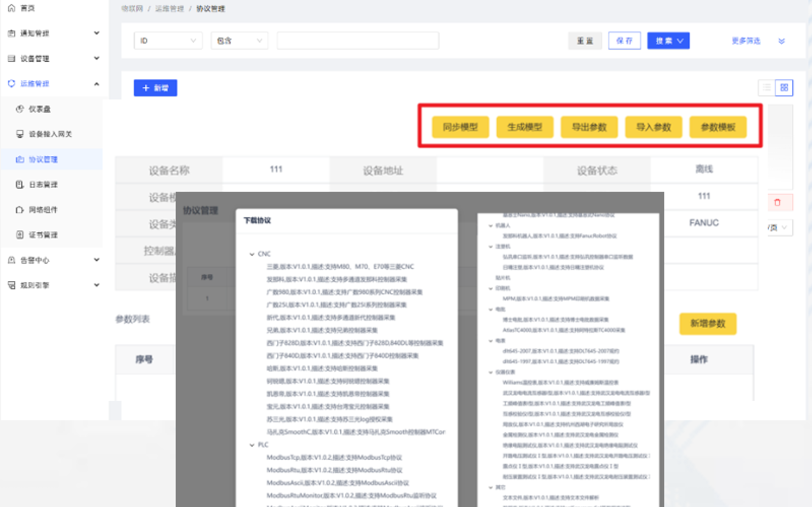Click the 仪表盘 dashboard icon
The image size is (812, 507).
(x=20, y=109)
